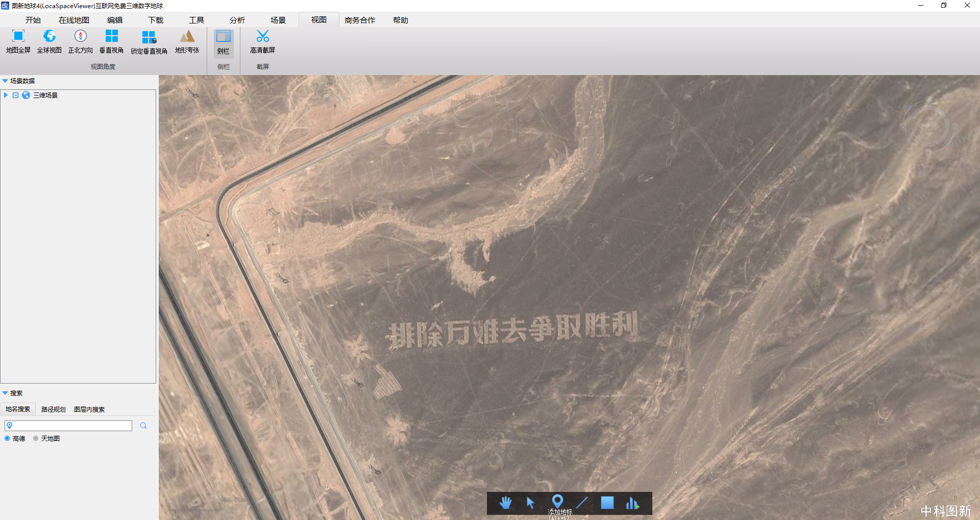The width and height of the screenshot is (980, 520).
Task: Collapse the 场景数据 panel
Action: 5,81
